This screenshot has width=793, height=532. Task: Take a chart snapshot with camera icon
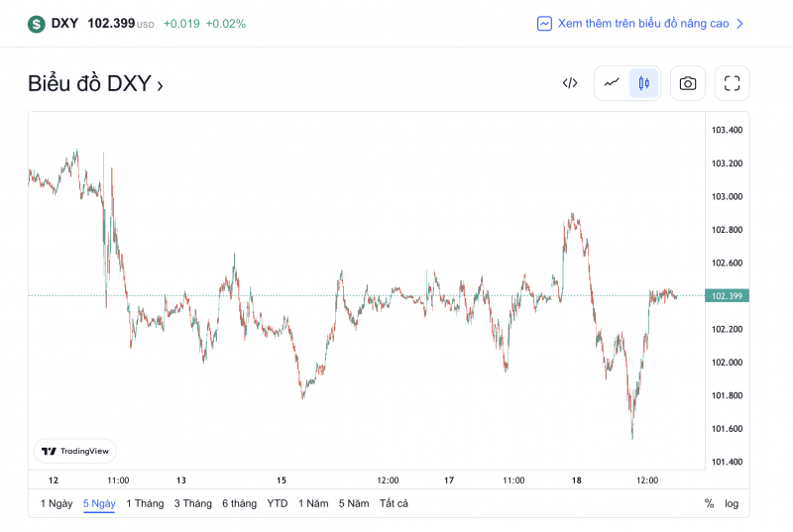pyautogui.click(x=688, y=83)
